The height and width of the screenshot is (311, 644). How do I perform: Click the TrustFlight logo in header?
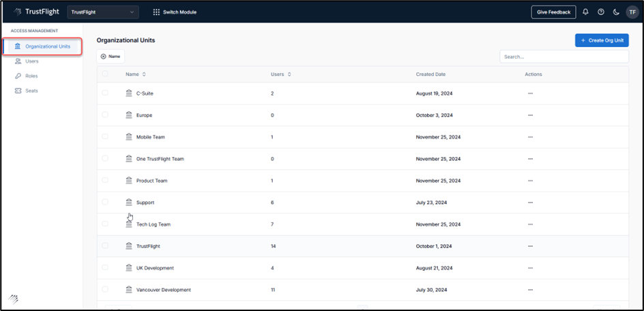[36, 12]
